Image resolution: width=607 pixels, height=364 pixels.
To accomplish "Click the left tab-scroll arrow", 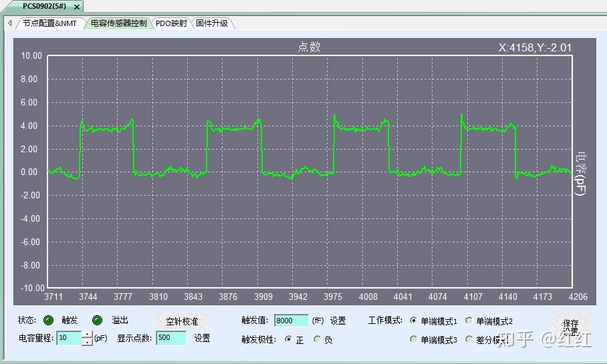I will pyautogui.click(x=10, y=23).
